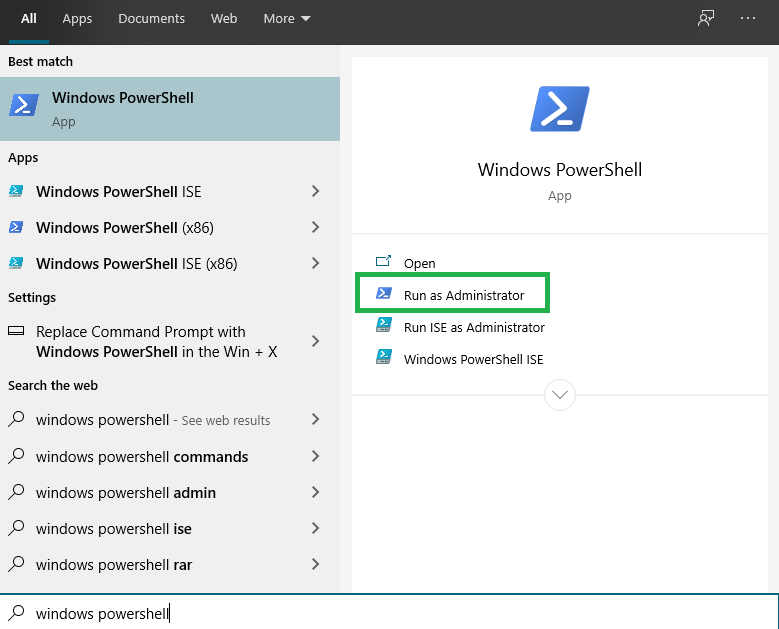
Task: Open the More filter dropdown
Action: coord(287,19)
